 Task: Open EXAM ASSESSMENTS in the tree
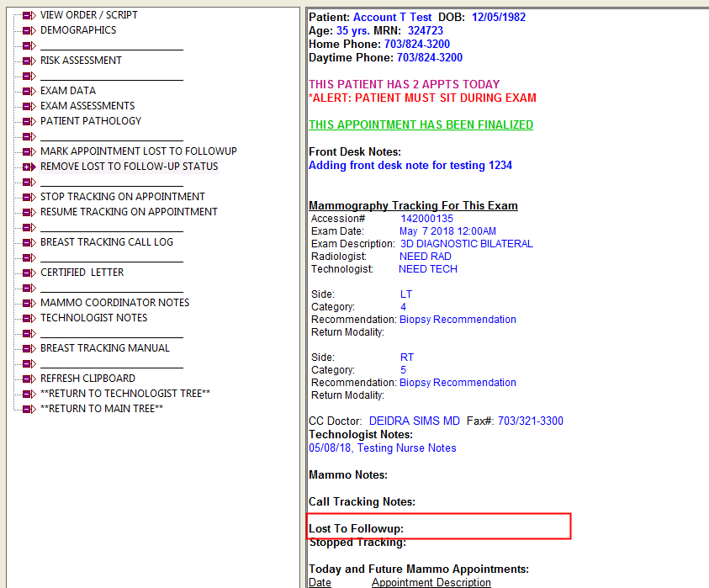tap(87, 106)
